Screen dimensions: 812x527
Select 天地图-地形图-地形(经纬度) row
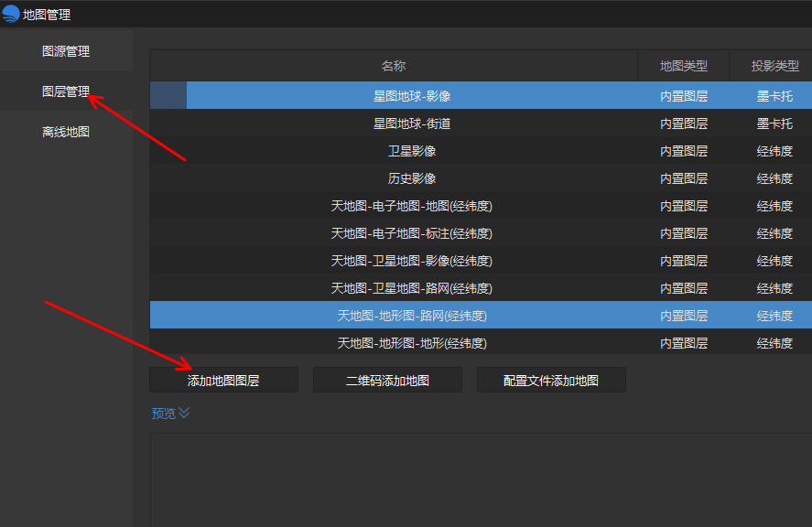point(482,342)
